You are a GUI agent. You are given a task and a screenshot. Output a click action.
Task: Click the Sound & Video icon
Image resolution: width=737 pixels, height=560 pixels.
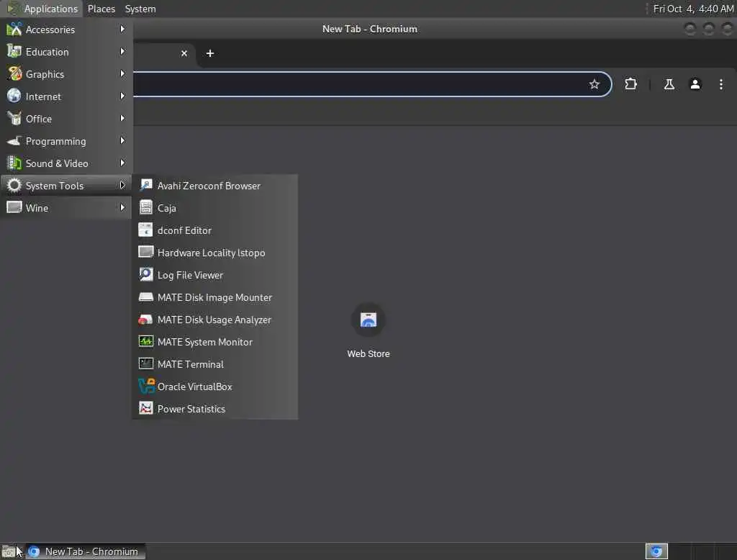pyautogui.click(x=14, y=163)
